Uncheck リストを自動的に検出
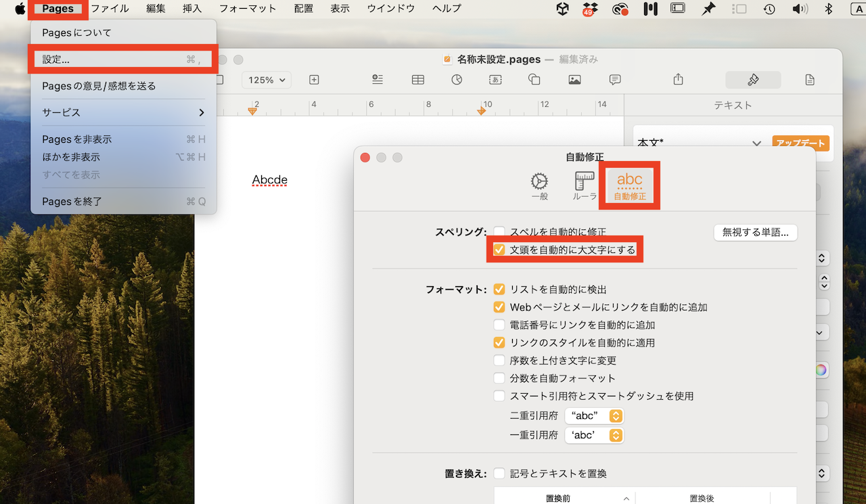This screenshot has width=866, height=504. click(x=499, y=289)
